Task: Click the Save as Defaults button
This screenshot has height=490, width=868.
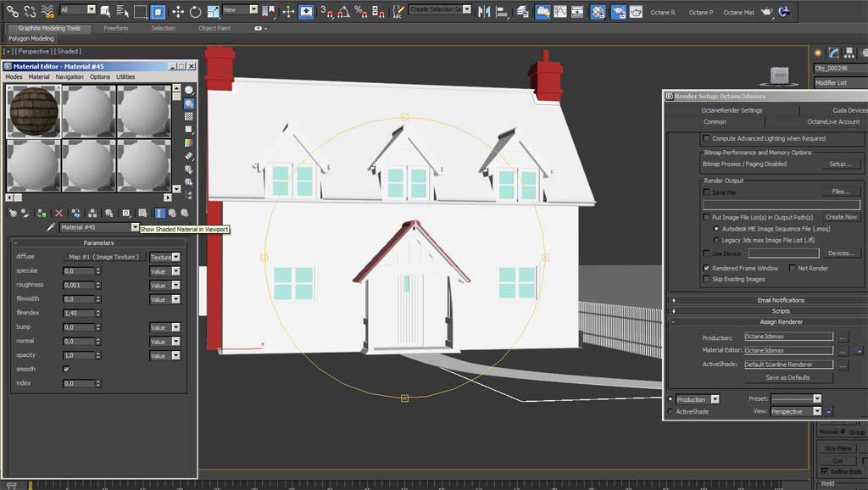Action: [787, 377]
